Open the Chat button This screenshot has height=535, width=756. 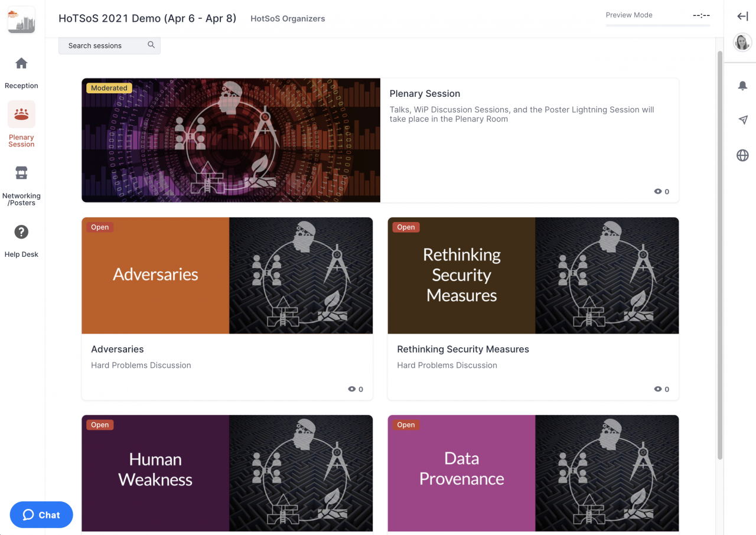click(41, 515)
